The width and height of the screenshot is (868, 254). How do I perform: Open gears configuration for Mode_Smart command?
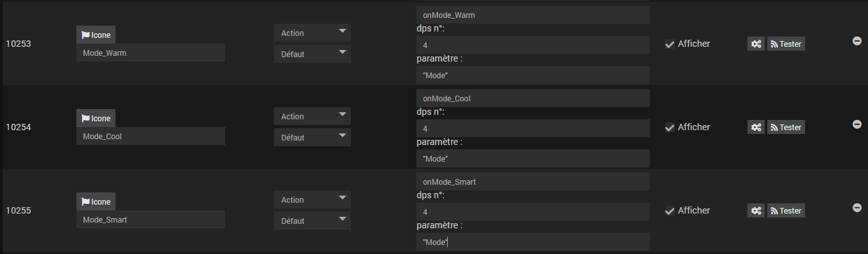(x=756, y=210)
